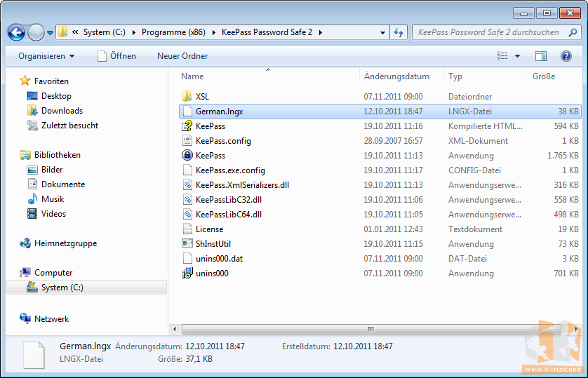Select System (C:) drive in the sidebar
This screenshot has height=378, width=588.
click(86, 288)
